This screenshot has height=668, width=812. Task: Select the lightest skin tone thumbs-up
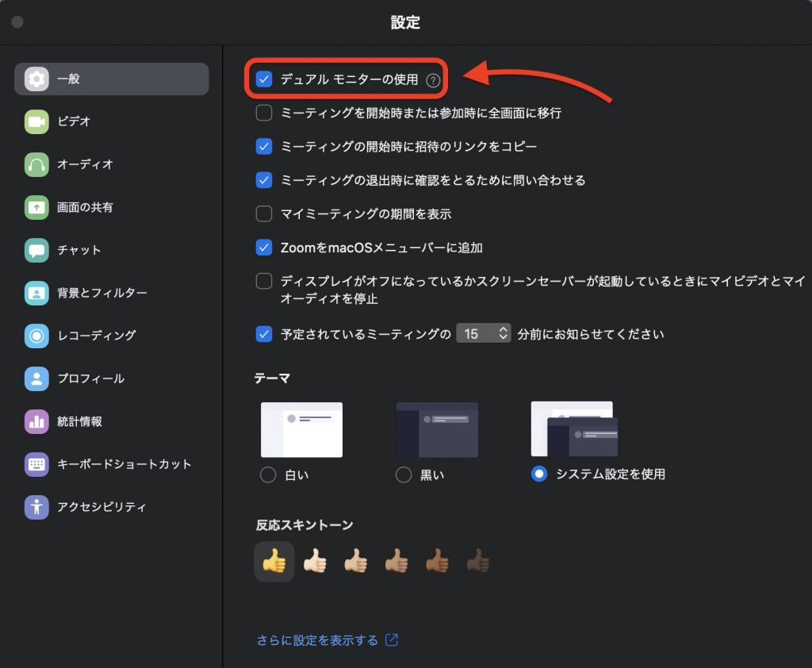(315, 562)
